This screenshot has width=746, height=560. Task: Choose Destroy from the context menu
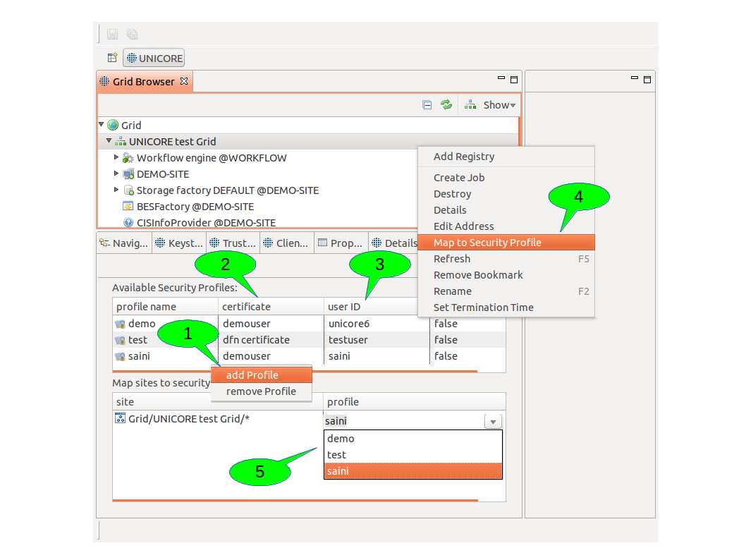506,194
